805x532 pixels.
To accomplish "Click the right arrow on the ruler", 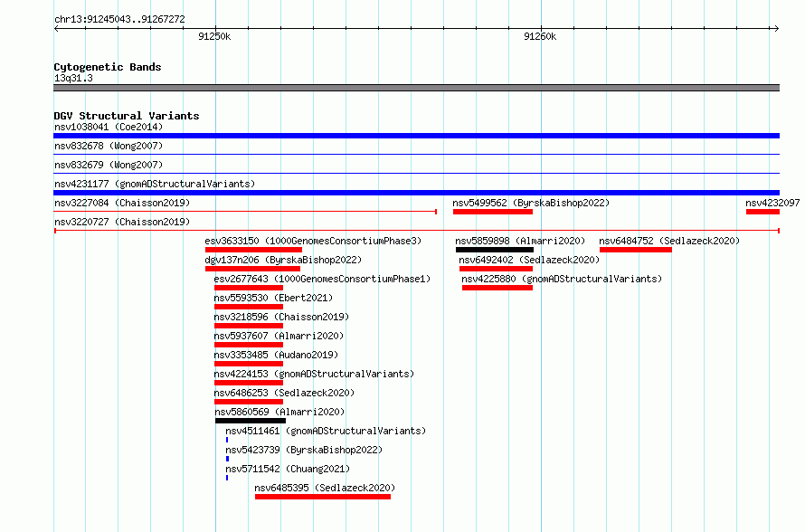I will coord(776,29).
